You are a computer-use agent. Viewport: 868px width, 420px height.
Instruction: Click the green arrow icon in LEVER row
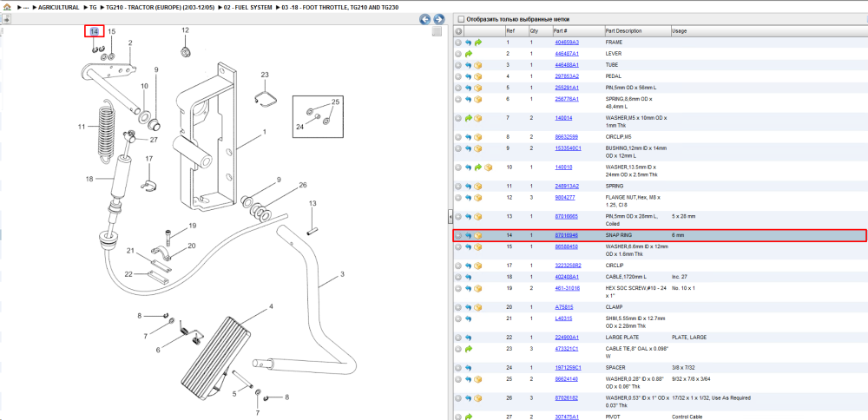[469, 54]
